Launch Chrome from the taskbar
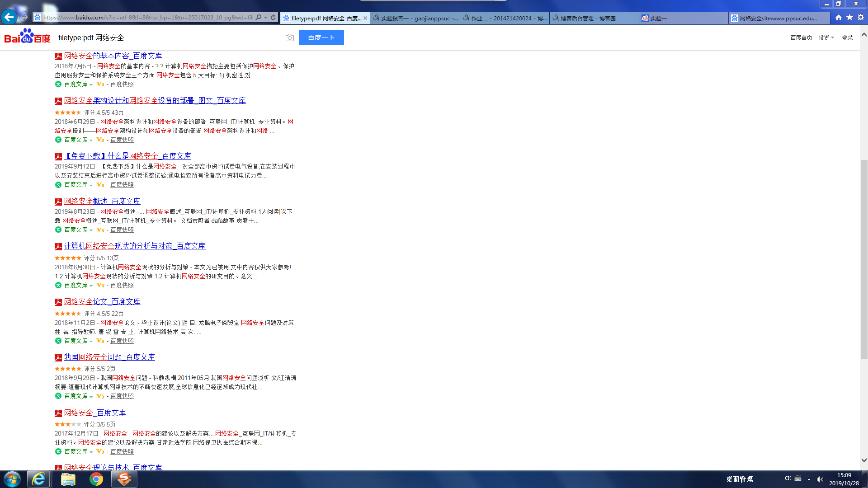 96,479
